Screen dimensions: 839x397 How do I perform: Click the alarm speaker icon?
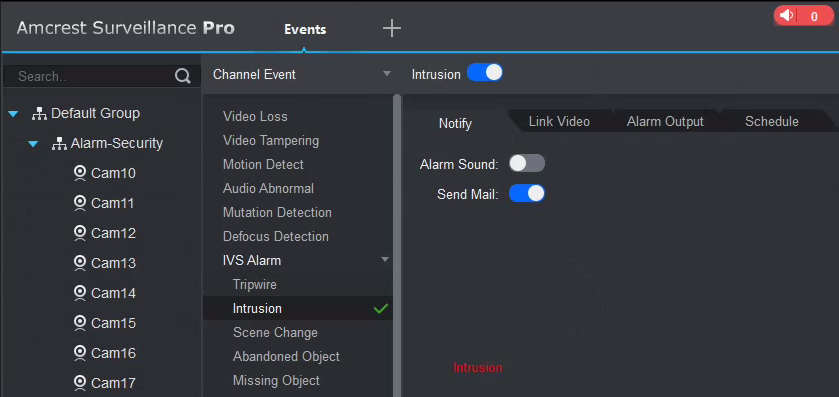coord(786,16)
